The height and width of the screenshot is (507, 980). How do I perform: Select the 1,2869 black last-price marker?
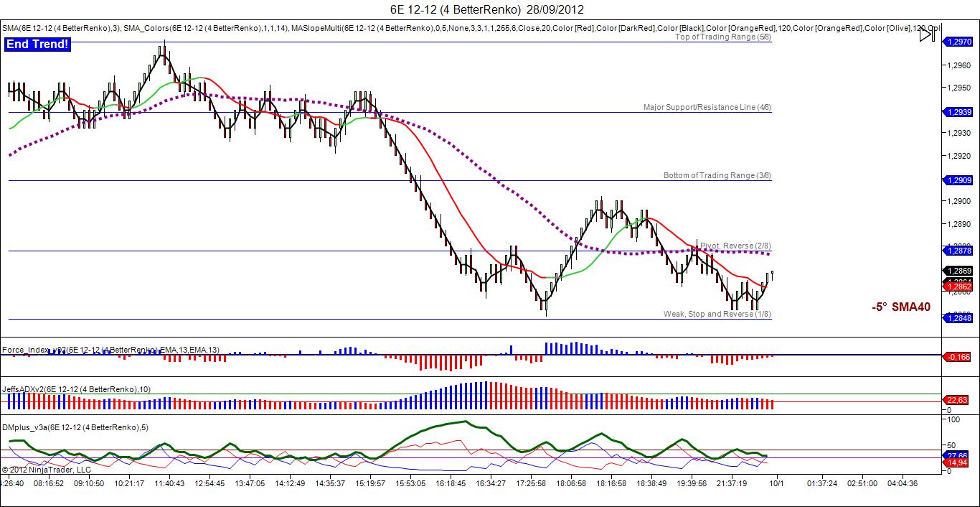(x=958, y=271)
